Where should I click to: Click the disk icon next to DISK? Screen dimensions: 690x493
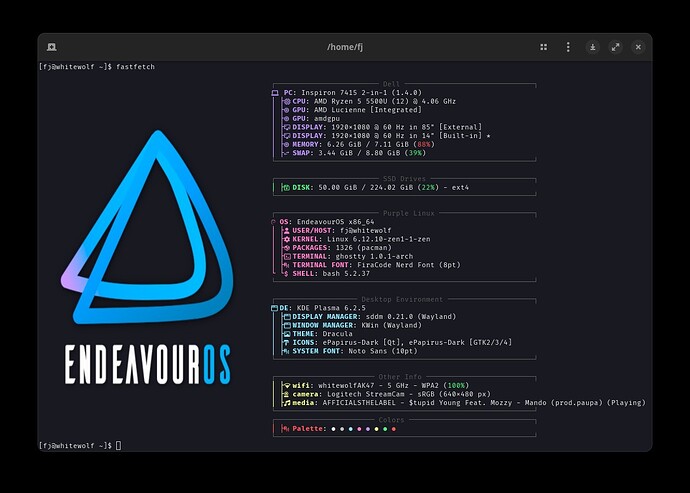[x=286, y=187]
